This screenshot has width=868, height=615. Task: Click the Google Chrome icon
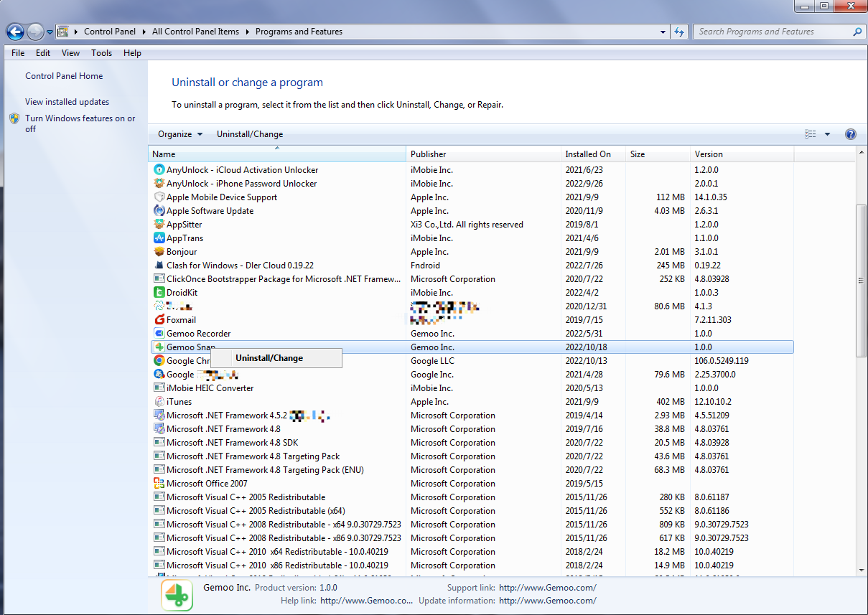click(x=159, y=361)
